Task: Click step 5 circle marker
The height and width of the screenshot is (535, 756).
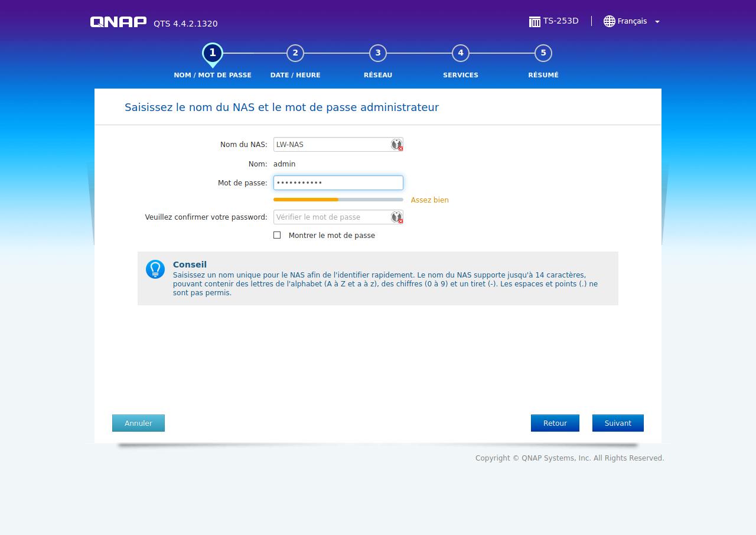Action: [x=543, y=53]
